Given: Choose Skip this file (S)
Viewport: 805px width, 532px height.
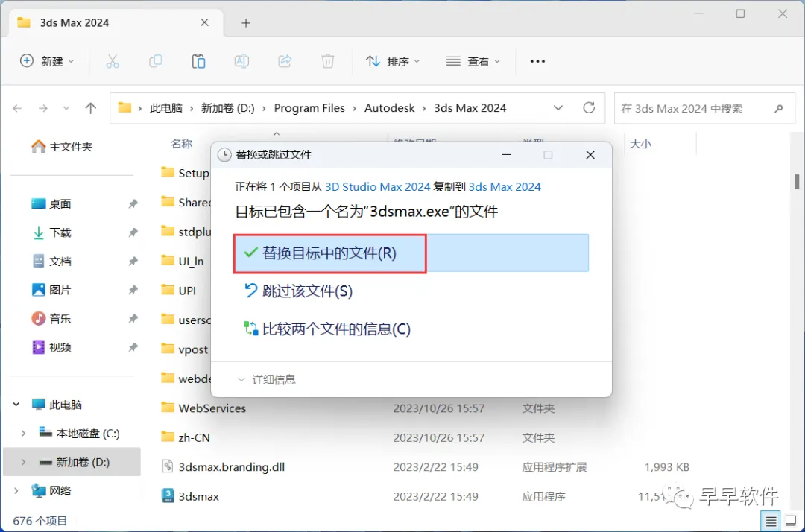Looking at the screenshot, I should [x=297, y=291].
